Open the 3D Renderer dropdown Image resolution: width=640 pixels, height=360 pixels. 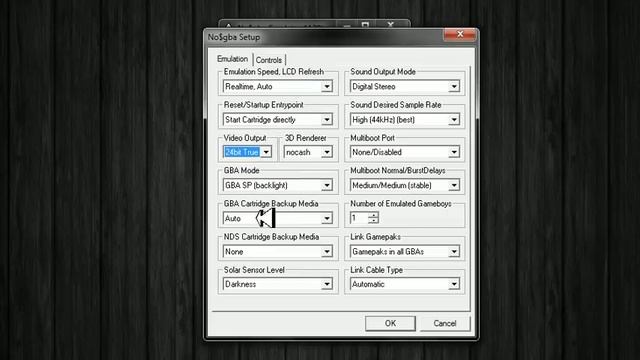click(x=327, y=152)
